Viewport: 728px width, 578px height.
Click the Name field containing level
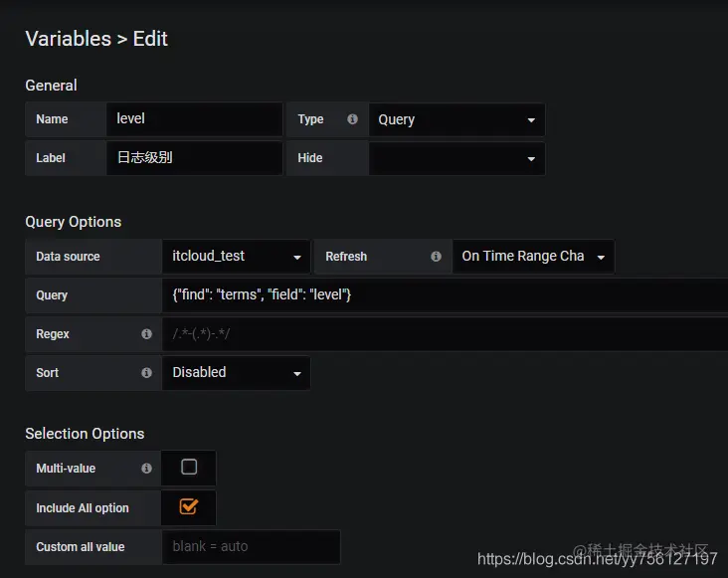coord(194,119)
